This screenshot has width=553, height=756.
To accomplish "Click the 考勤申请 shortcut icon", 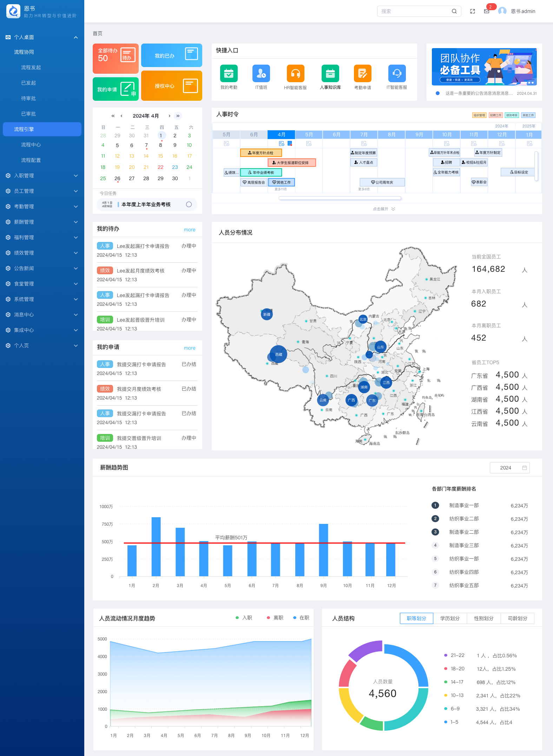I will (x=362, y=73).
